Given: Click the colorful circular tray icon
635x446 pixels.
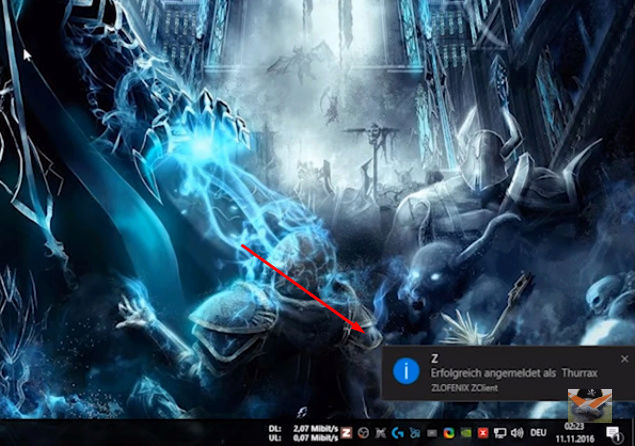Looking at the screenshot, I should click(x=449, y=433).
